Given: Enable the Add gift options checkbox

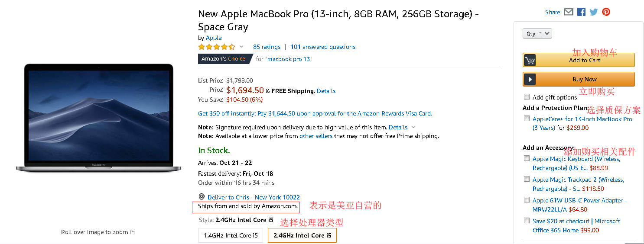Looking at the screenshot, I should tap(527, 97).
